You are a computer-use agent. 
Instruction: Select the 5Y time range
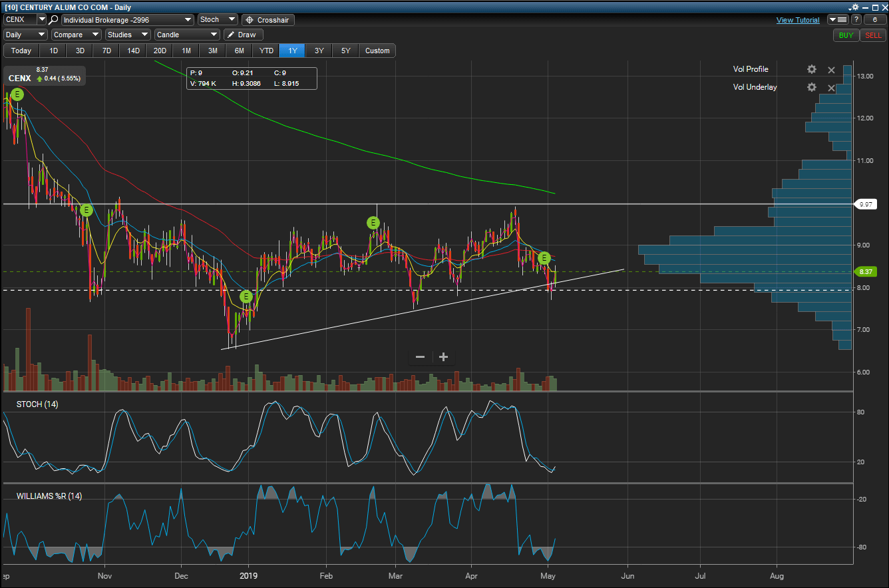click(346, 51)
